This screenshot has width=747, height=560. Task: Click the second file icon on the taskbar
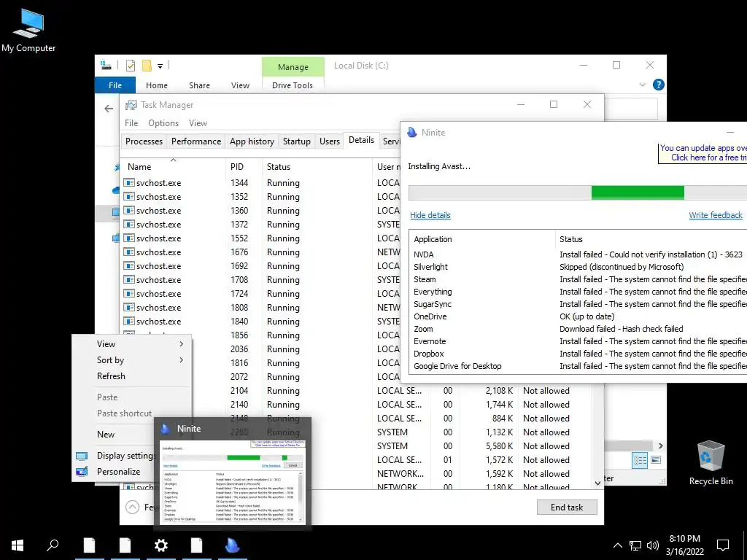point(125,545)
